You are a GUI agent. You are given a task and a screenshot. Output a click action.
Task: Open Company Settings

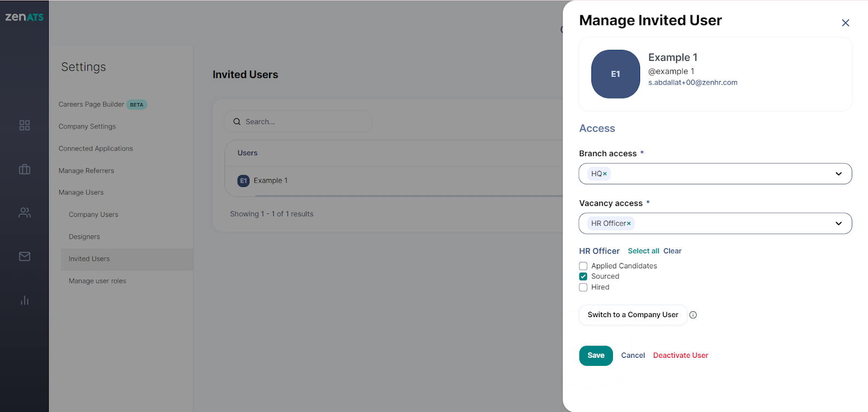point(87,126)
